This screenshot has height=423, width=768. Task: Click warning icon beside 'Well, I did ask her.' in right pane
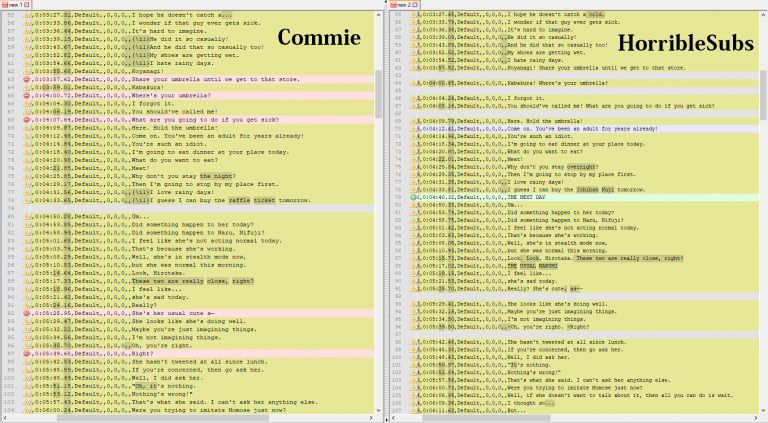(x=413, y=357)
